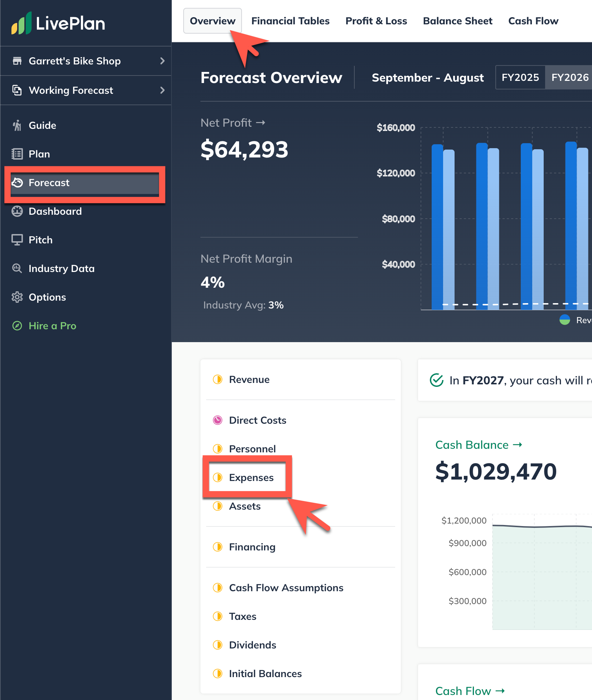
Task: Open the Balance Sheet tab
Action: click(x=457, y=21)
